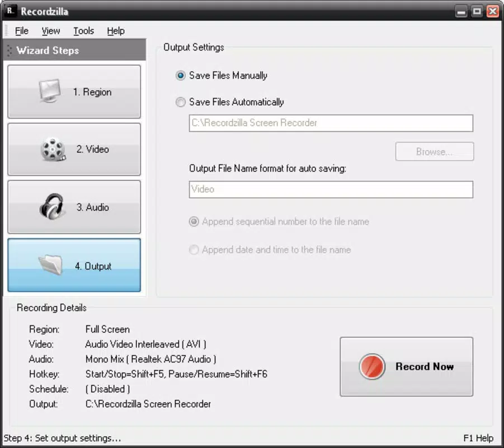Click the folder icon on Output step
504x448 pixels.
click(51, 265)
